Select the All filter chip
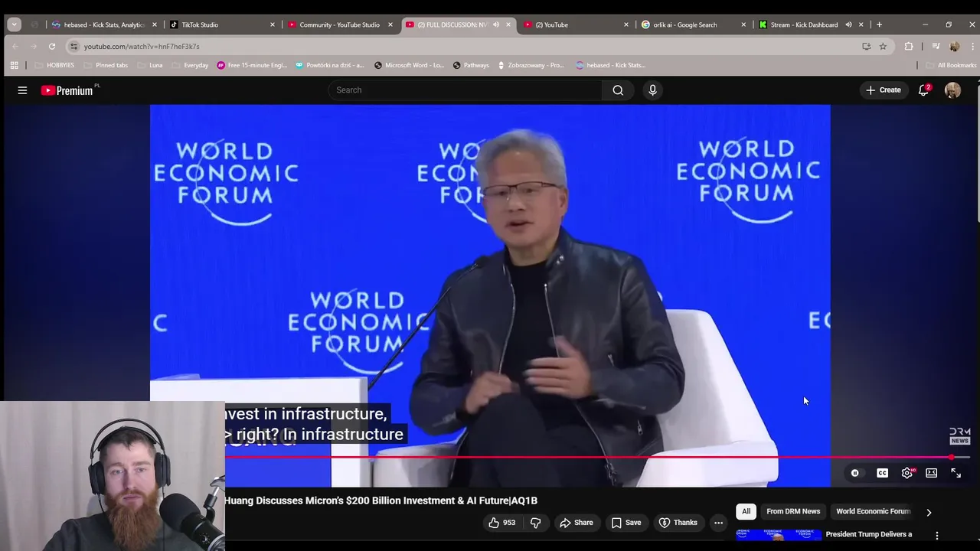Viewport: 980px width, 551px height. click(746, 511)
